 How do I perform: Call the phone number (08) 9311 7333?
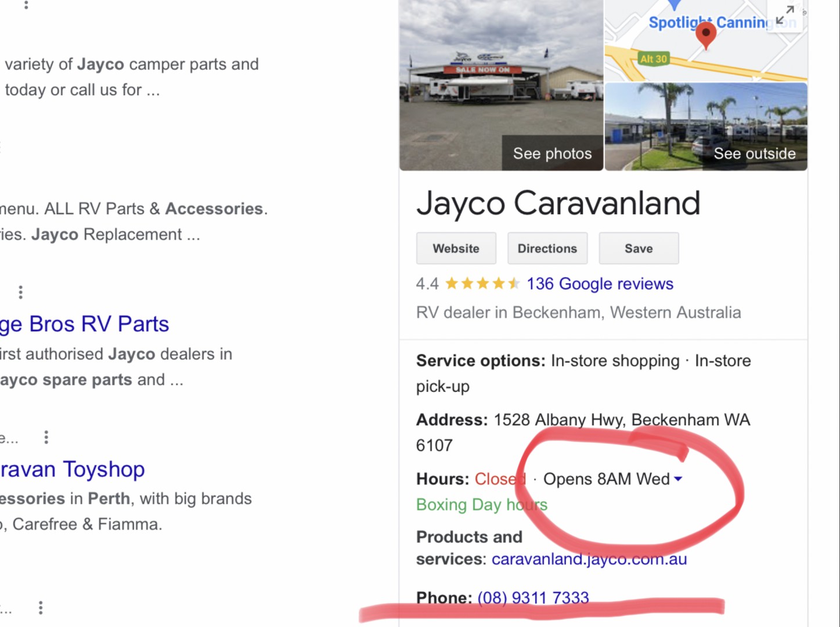click(533, 597)
